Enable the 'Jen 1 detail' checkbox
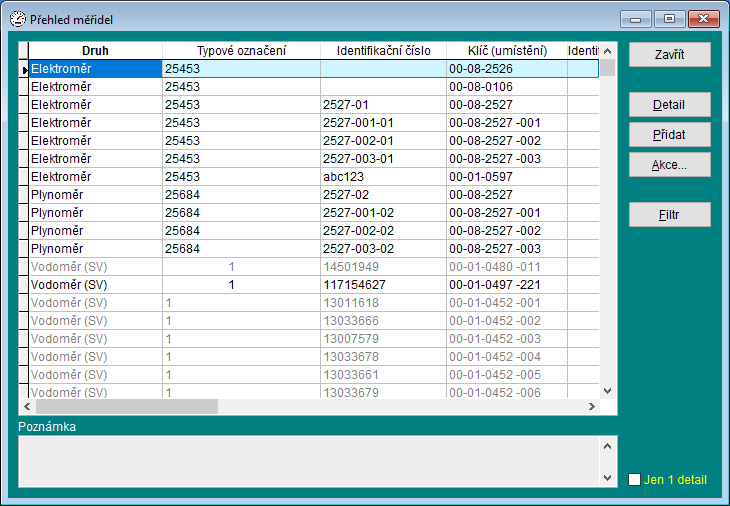 point(634,480)
